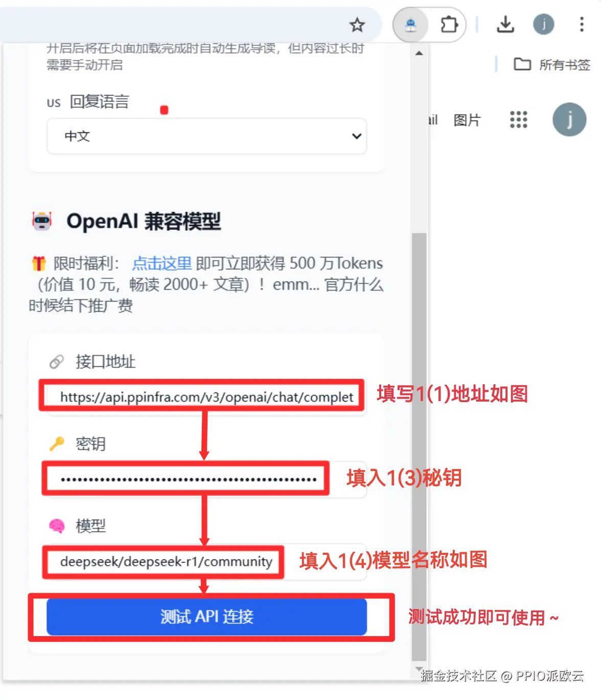This screenshot has height=700, width=601.
Task: Click the dropdown chevron of language select
Action: (x=357, y=136)
